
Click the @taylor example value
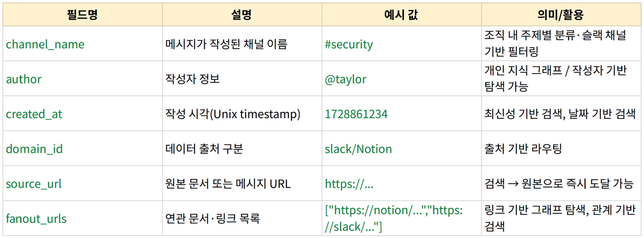(345, 79)
